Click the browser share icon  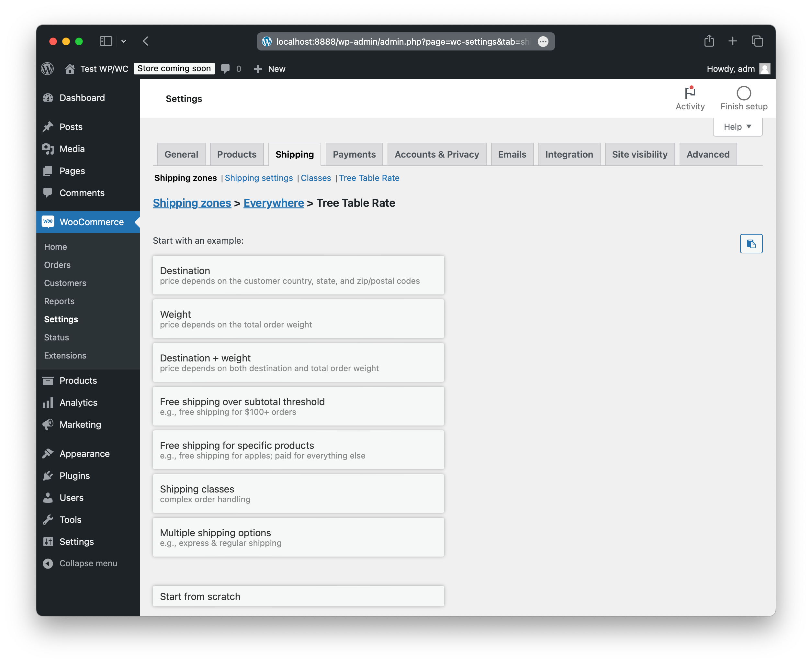709,41
